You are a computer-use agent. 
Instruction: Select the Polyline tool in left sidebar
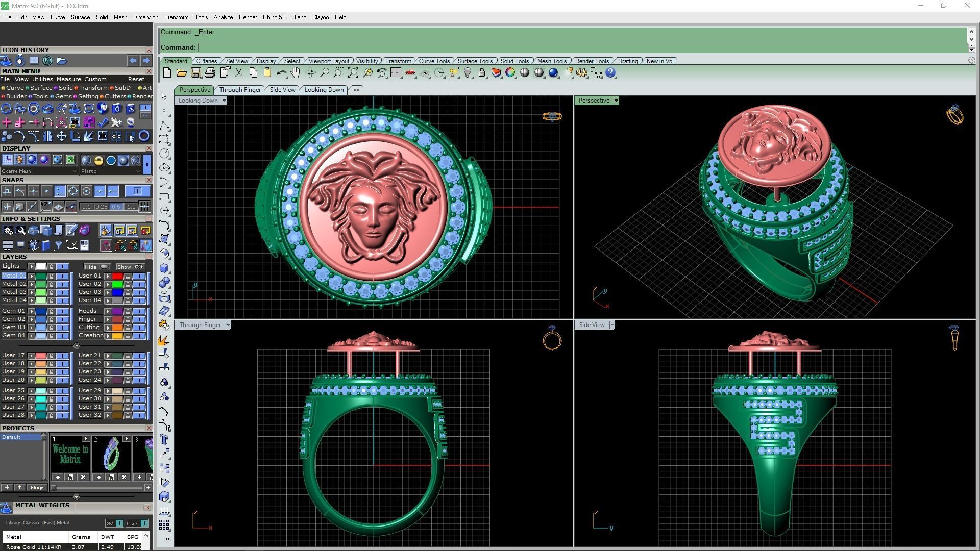(164, 125)
